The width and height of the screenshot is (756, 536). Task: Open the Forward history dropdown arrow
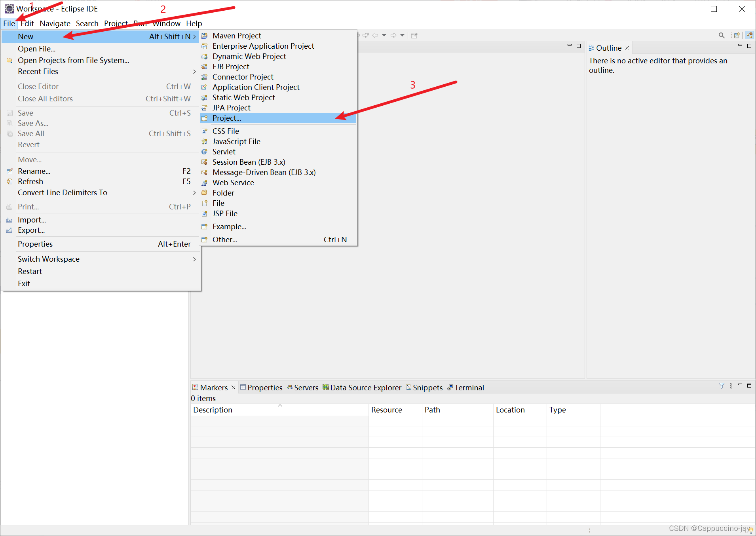pyautogui.click(x=403, y=36)
